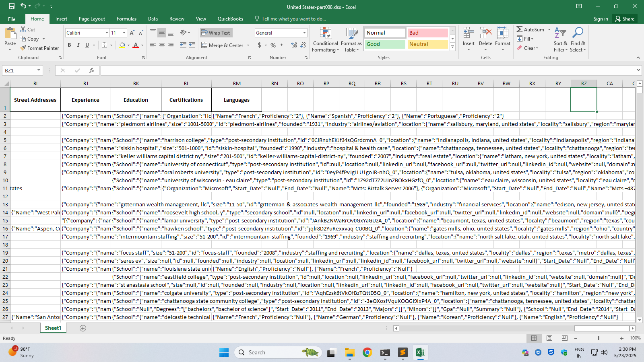Click Decrease Decimal icon
Image resolution: width=644 pixels, height=362 pixels.
click(x=303, y=45)
